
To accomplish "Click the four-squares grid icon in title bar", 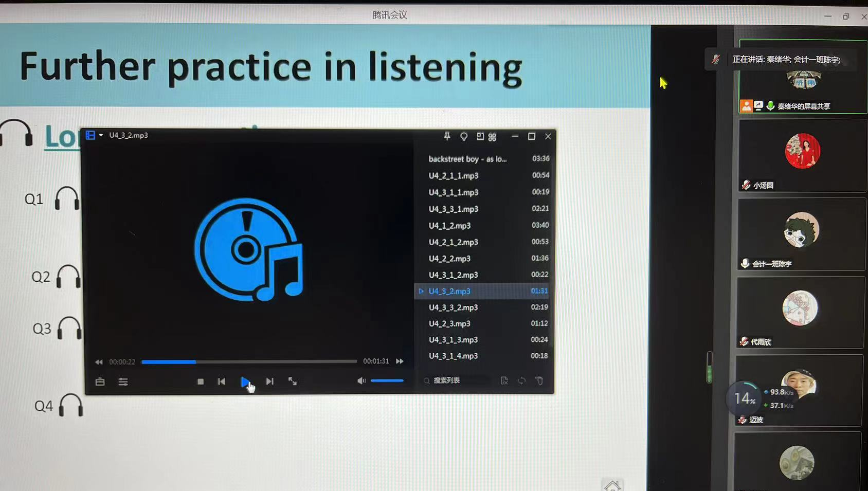I will point(492,137).
